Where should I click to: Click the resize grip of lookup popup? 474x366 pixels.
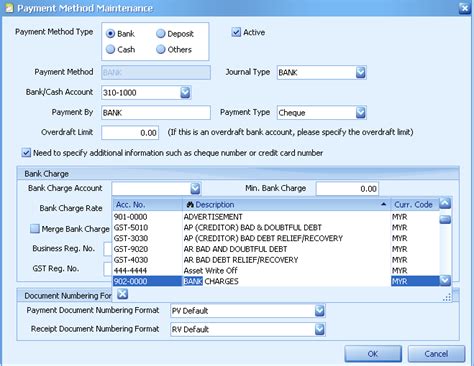tap(447, 297)
